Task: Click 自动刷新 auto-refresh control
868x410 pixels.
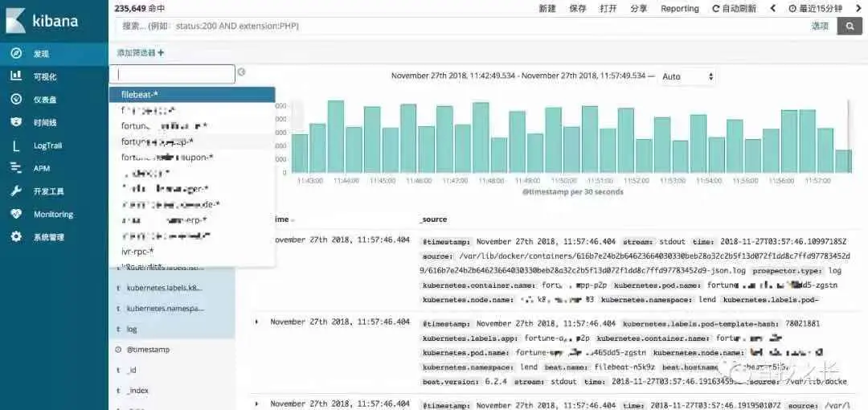Action: click(734, 8)
